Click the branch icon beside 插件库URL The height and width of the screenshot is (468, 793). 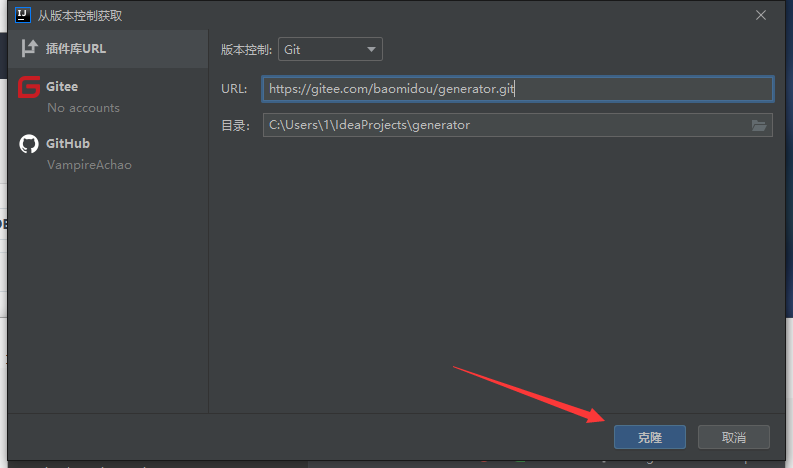[x=29, y=49]
